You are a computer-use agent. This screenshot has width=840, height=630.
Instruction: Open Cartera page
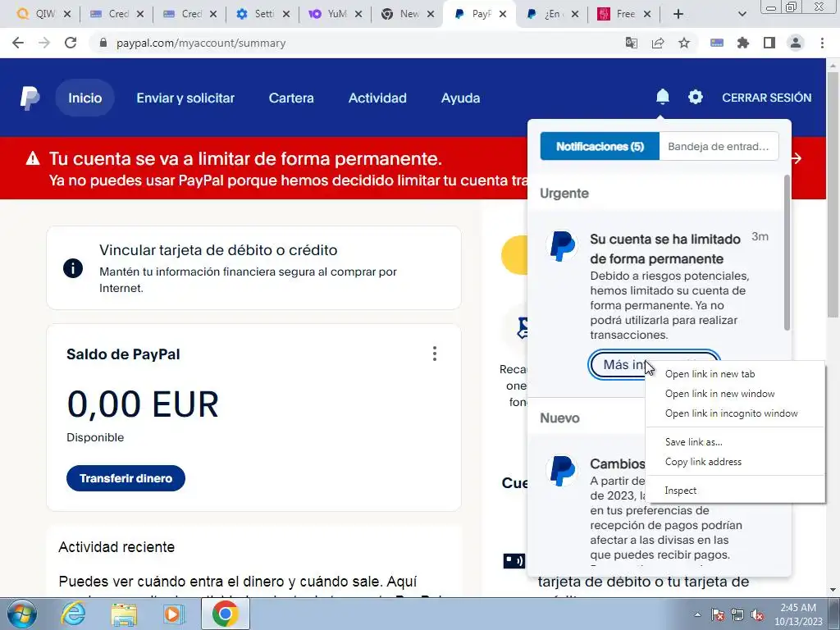point(291,98)
